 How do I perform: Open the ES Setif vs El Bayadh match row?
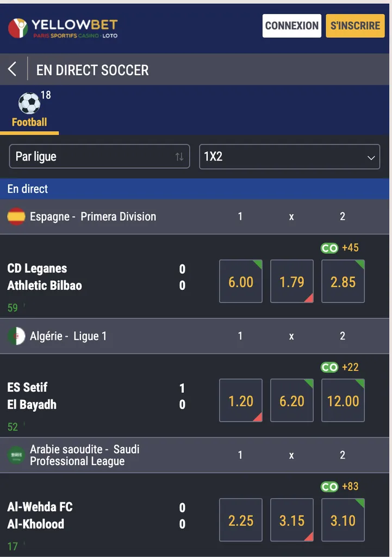[82, 395]
